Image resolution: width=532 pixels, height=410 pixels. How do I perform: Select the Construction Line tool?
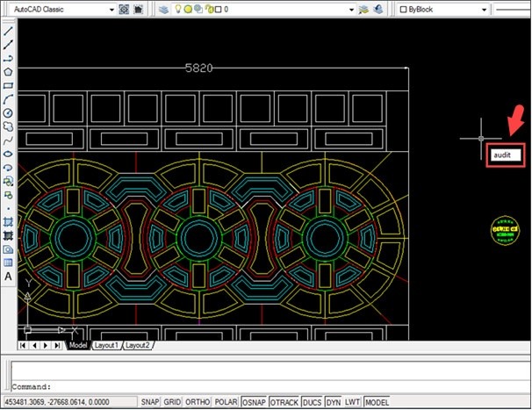8,45
